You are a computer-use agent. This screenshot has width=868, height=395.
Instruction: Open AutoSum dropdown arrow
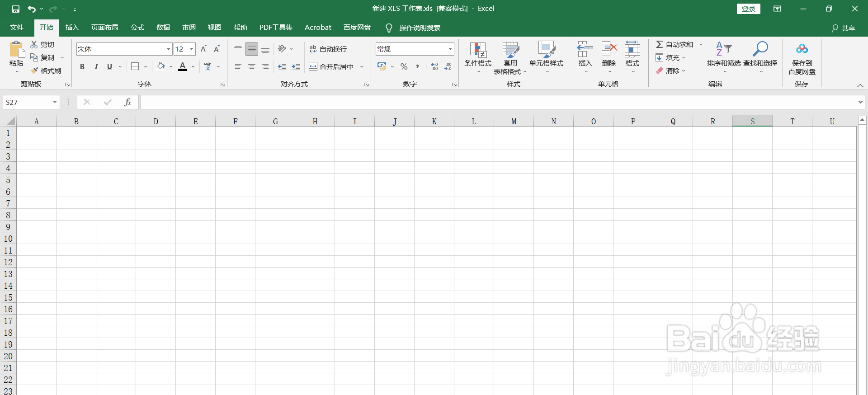pos(701,44)
